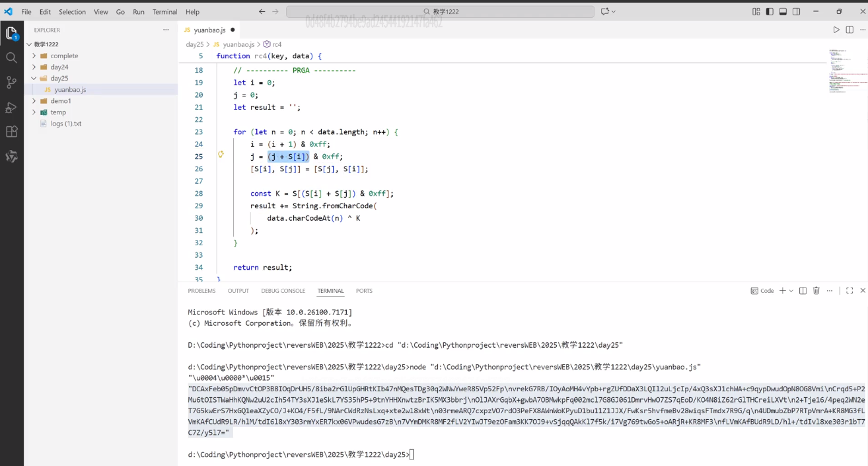Select the yuanbao.js editor tab
Screen dimensions: 868x466
tap(209, 30)
